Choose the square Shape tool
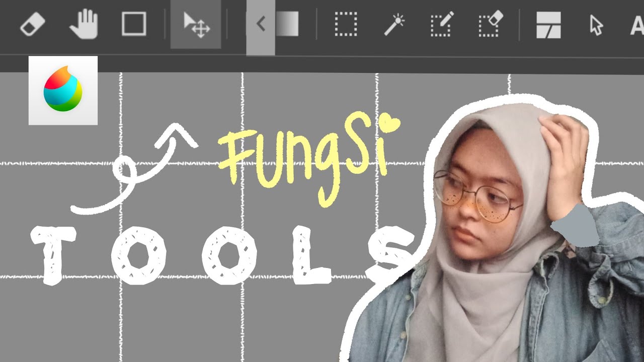This screenshot has width=644, height=362. [134, 24]
